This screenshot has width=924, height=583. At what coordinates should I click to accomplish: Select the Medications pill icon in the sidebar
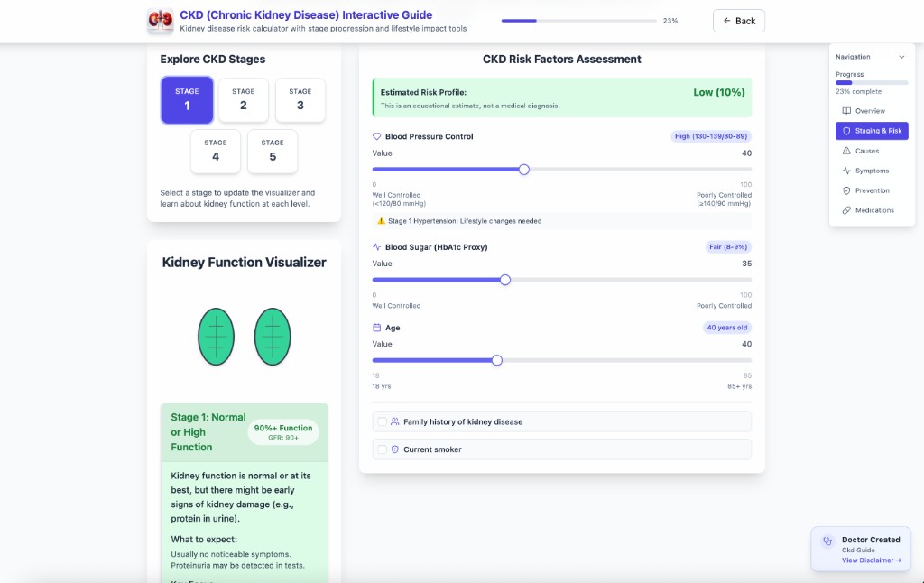pos(846,209)
